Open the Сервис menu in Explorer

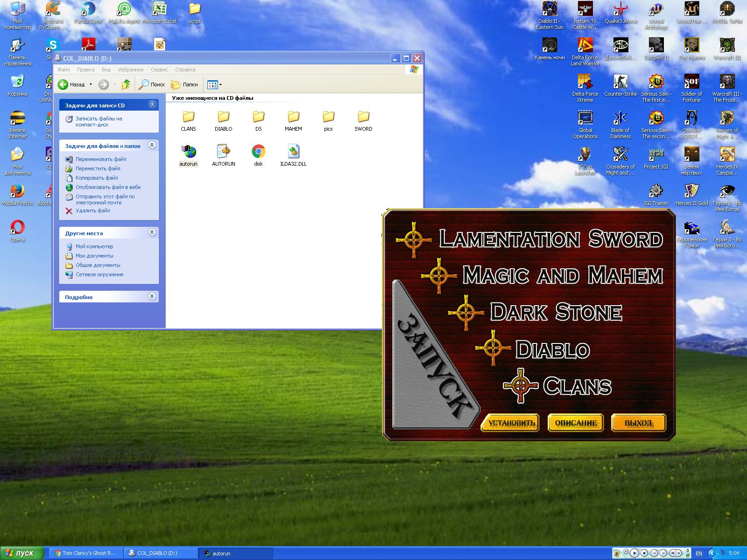pos(159,70)
